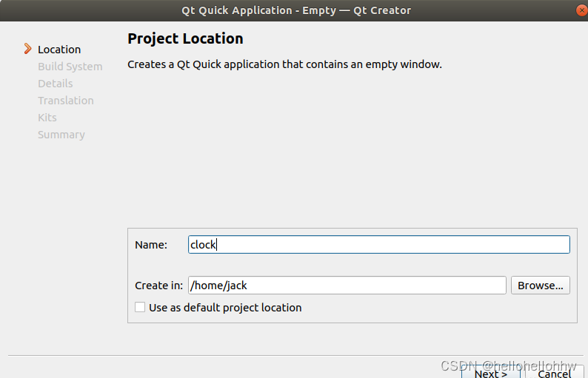Select the Details wizard step
Image resolution: width=588 pixels, height=378 pixels.
pos(55,84)
